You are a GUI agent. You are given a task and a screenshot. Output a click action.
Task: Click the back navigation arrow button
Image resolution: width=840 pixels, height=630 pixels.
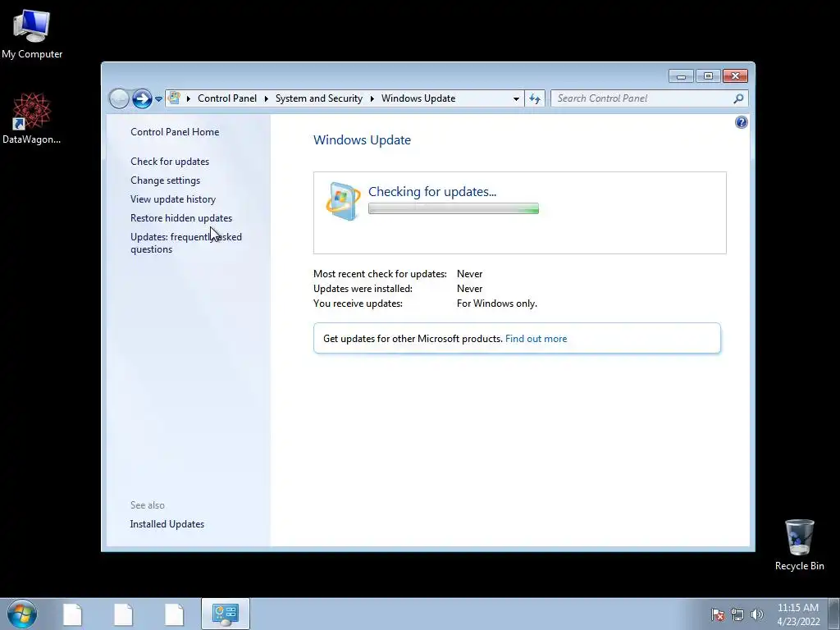click(x=119, y=98)
